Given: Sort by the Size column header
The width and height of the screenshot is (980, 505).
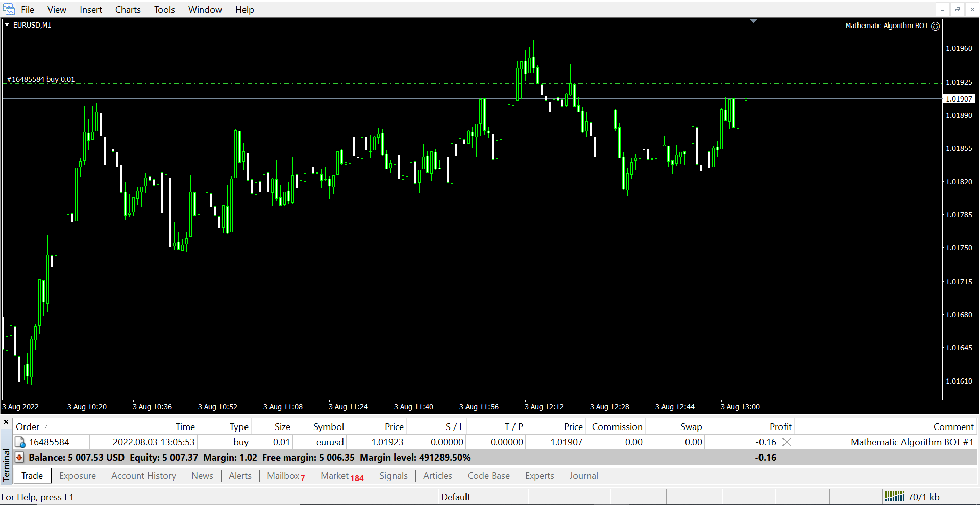Looking at the screenshot, I should (x=272, y=427).
